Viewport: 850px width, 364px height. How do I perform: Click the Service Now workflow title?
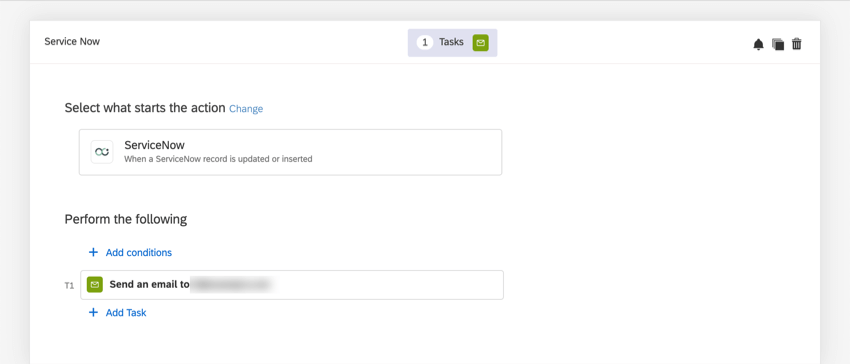click(x=72, y=41)
